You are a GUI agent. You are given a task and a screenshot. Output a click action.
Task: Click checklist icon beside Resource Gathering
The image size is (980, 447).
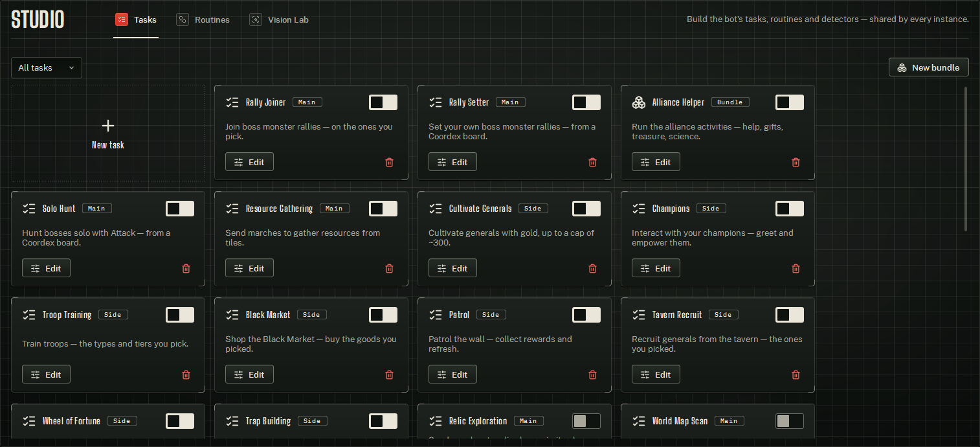point(232,209)
